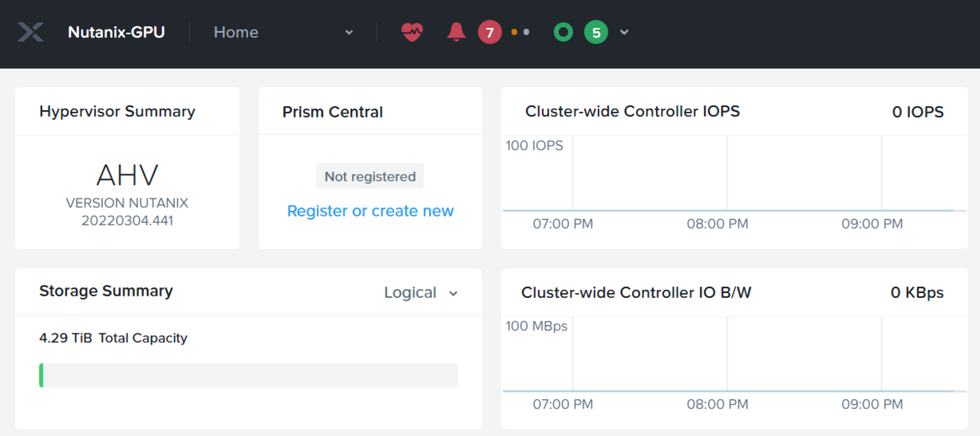Click 07:00 PM on the IOPS chart
This screenshot has width=980, height=436.
tap(563, 224)
